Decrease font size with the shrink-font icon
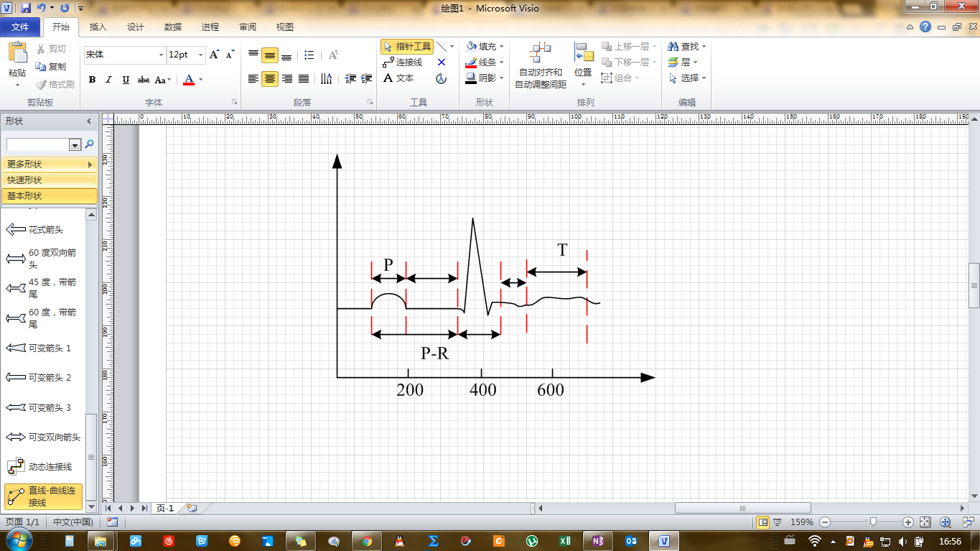 [x=230, y=55]
